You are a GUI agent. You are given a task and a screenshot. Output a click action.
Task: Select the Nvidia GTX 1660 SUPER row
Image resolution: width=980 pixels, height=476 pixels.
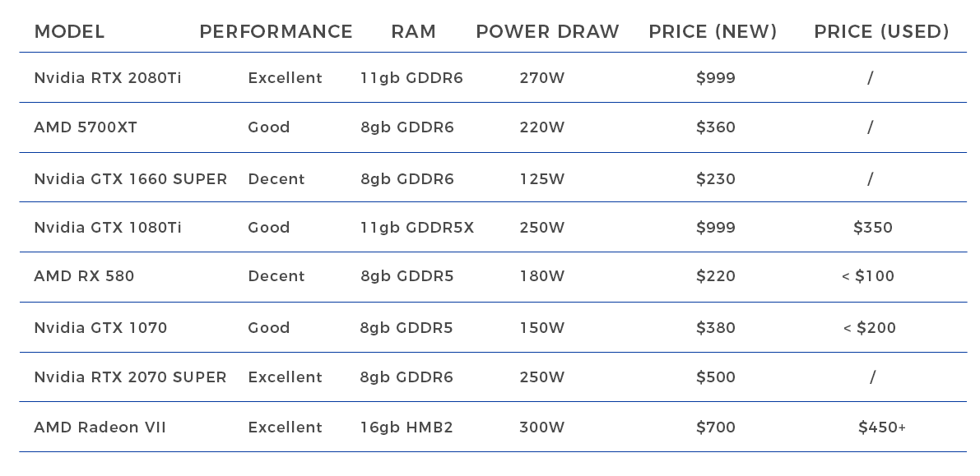coord(130,179)
